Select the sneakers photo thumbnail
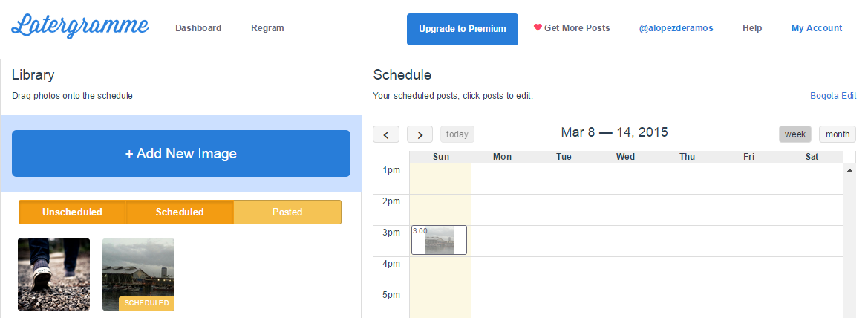868x318 pixels. 54,274
